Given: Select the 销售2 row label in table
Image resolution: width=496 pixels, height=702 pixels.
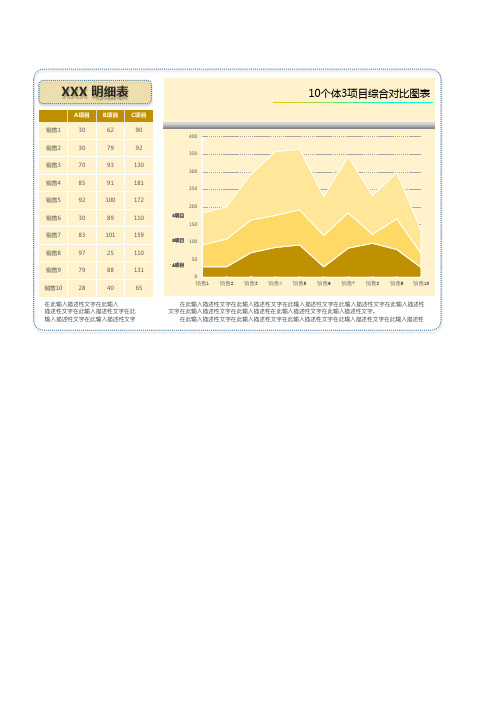Looking at the screenshot, I should (x=53, y=148).
